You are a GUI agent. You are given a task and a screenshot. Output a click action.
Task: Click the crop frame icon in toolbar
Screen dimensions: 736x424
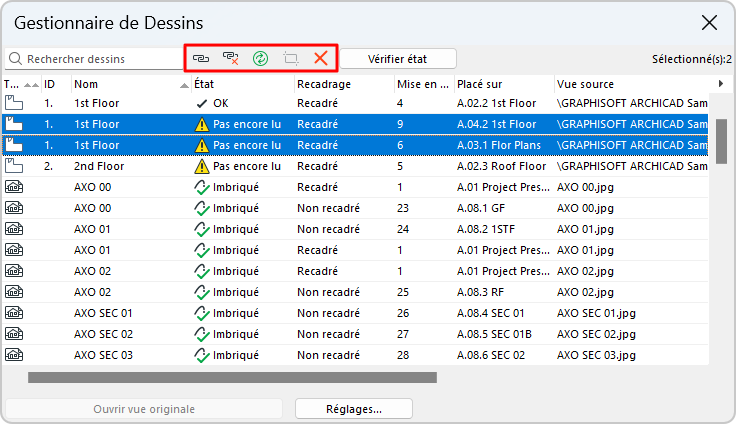pos(291,59)
